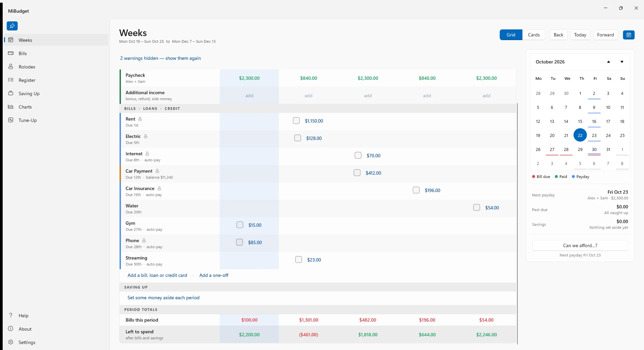The height and width of the screenshot is (350, 644).
Task: Toggle the calendar panel button
Action: [x=629, y=35]
